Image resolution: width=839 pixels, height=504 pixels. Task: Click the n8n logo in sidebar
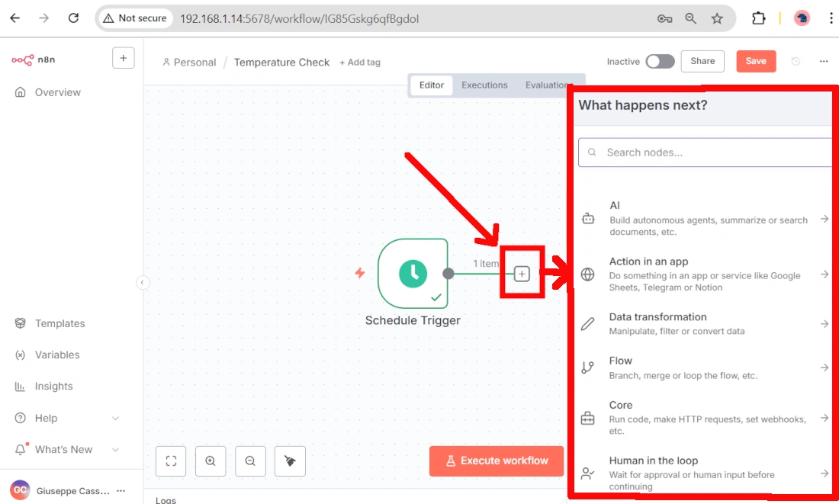(34, 59)
